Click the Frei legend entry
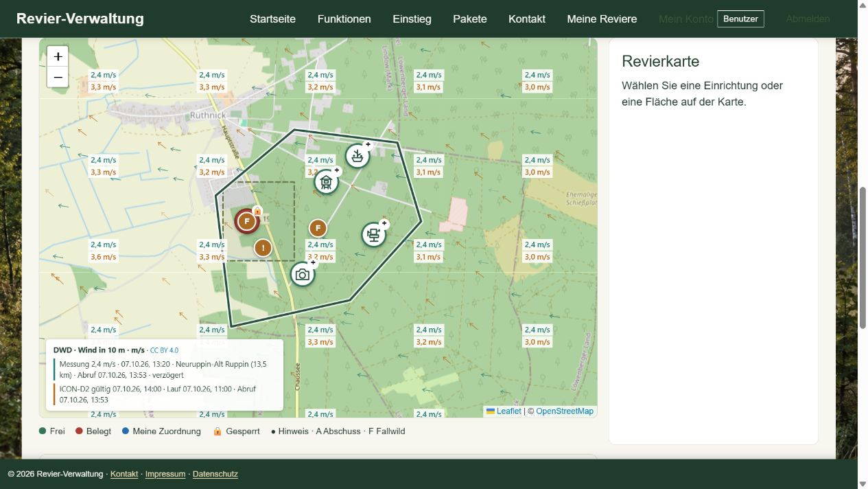The image size is (868, 489). point(52,431)
